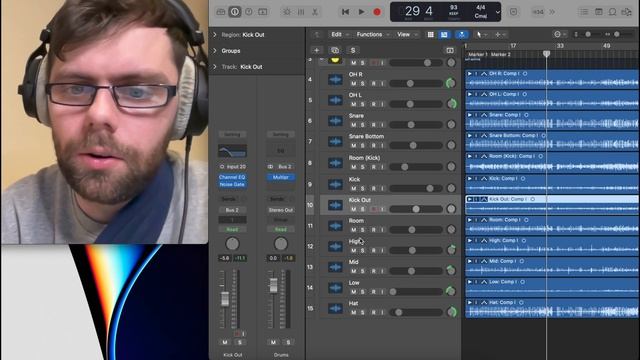The height and width of the screenshot is (360, 640).
Task: Open the secondary Command-click tool menu
Action: tap(500, 35)
